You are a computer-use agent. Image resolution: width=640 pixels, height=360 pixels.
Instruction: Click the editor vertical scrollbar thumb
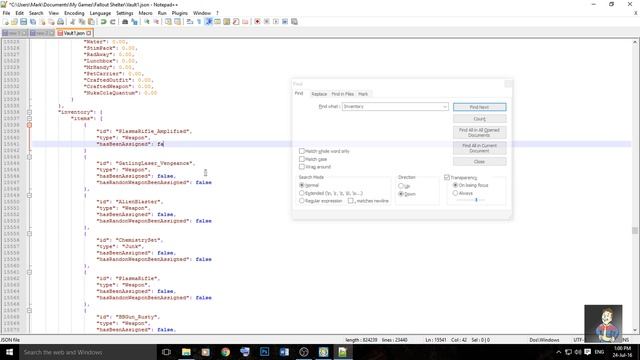coord(635,231)
